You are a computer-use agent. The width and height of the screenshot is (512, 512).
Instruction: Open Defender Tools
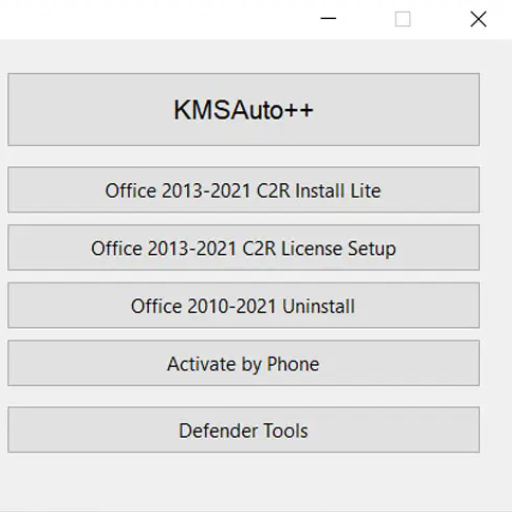coord(244,430)
